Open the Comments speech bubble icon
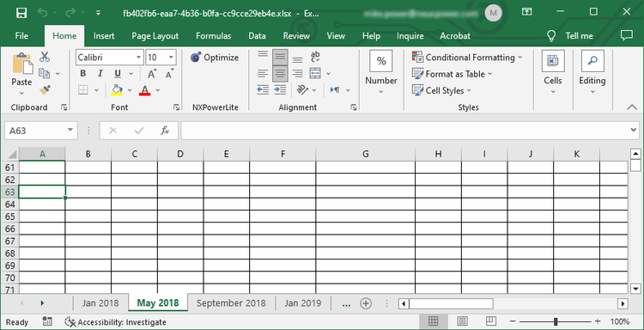This screenshot has height=330, width=644. point(626,36)
